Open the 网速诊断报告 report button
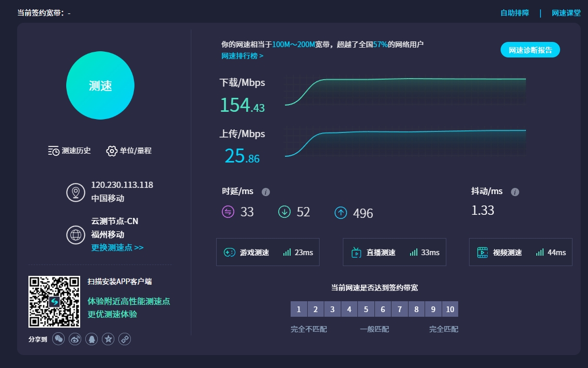Screen dimensions: 588x368 tap(530, 49)
